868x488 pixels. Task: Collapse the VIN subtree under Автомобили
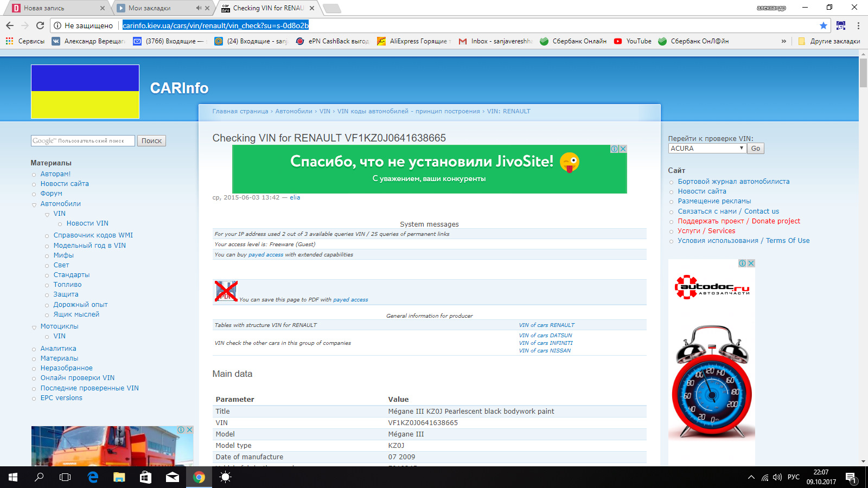click(47, 215)
